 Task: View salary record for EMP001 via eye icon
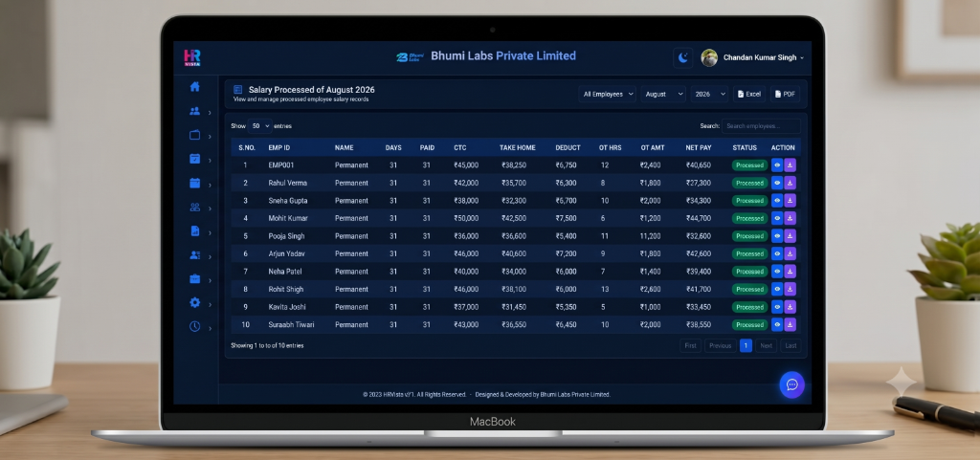[777, 165]
